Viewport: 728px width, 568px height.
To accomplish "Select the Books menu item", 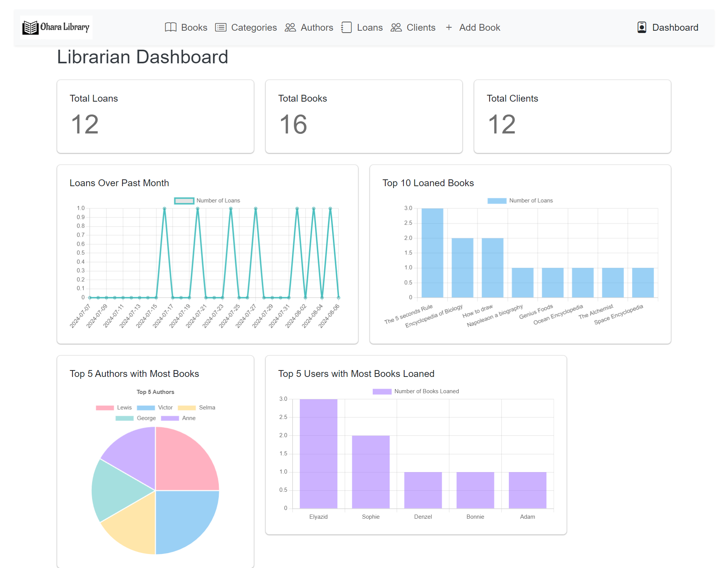I will (x=186, y=27).
